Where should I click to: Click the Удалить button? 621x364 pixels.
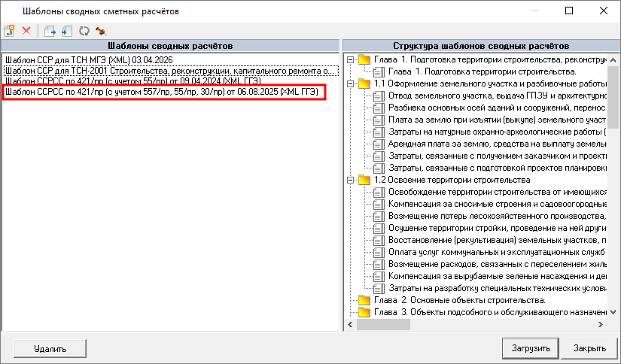50,348
